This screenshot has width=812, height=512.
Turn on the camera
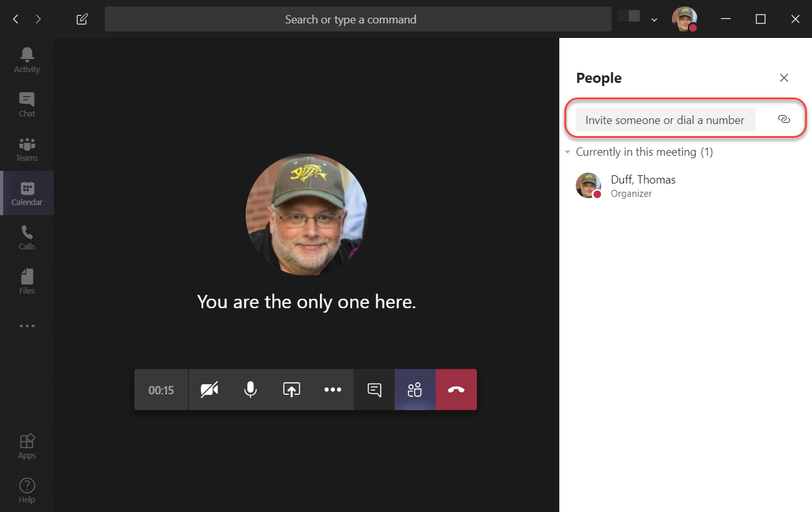pyautogui.click(x=209, y=389)
